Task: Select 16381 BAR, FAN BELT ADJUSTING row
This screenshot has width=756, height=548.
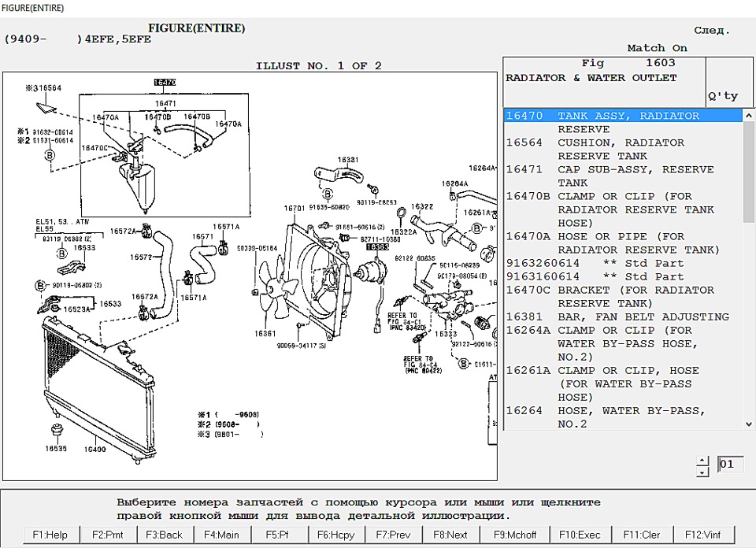Action: tap(623, 317)
